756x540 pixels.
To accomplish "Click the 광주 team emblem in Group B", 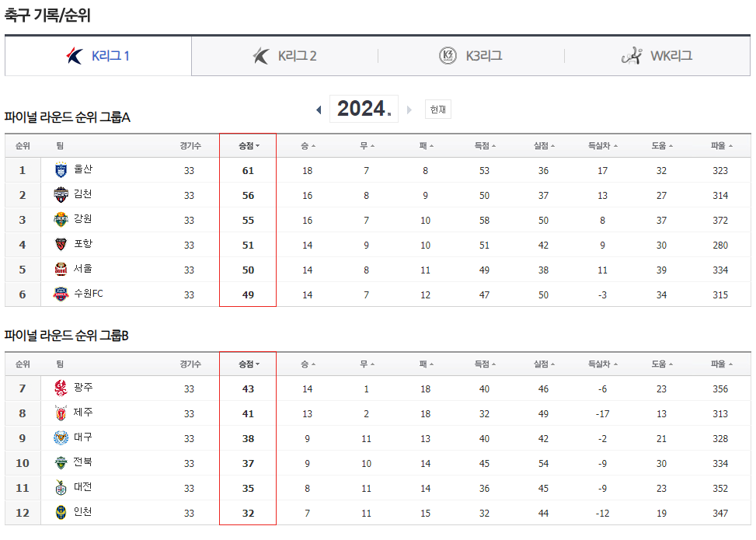I will click(61, 388).
